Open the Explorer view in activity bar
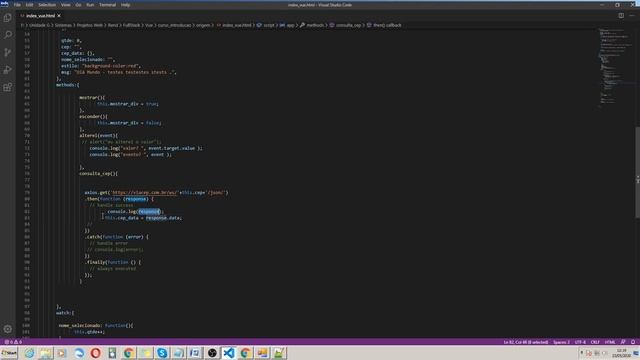The width and height of the screenshot is (640, 360). coord(7,18)
